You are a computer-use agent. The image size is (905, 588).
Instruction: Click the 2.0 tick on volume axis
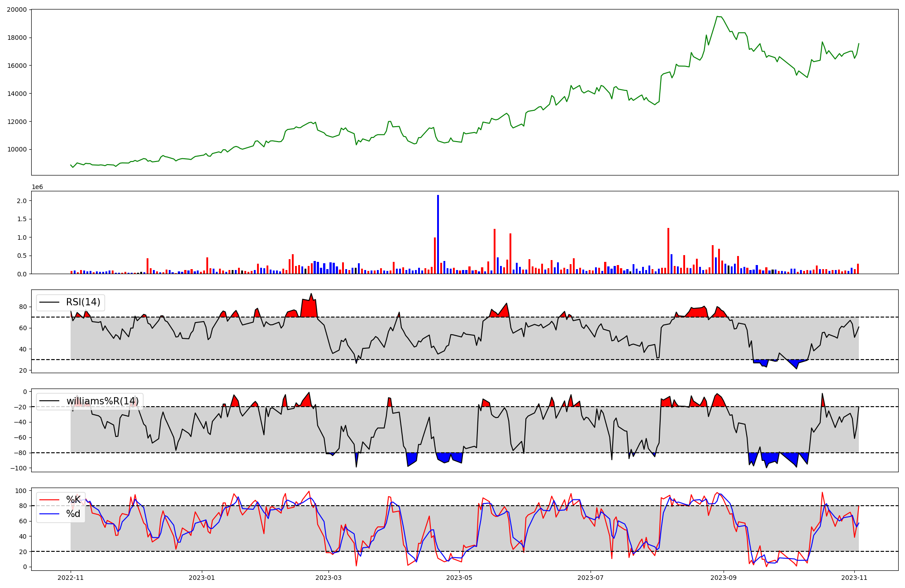pyautogui.click(x=21, y=201)
